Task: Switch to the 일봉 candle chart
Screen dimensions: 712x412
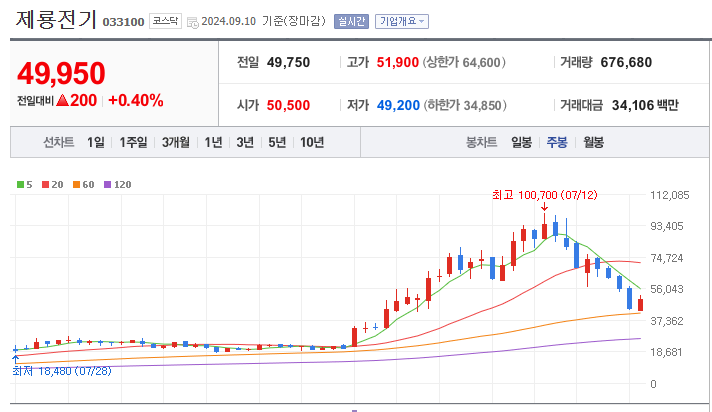Action: [521, 143]
